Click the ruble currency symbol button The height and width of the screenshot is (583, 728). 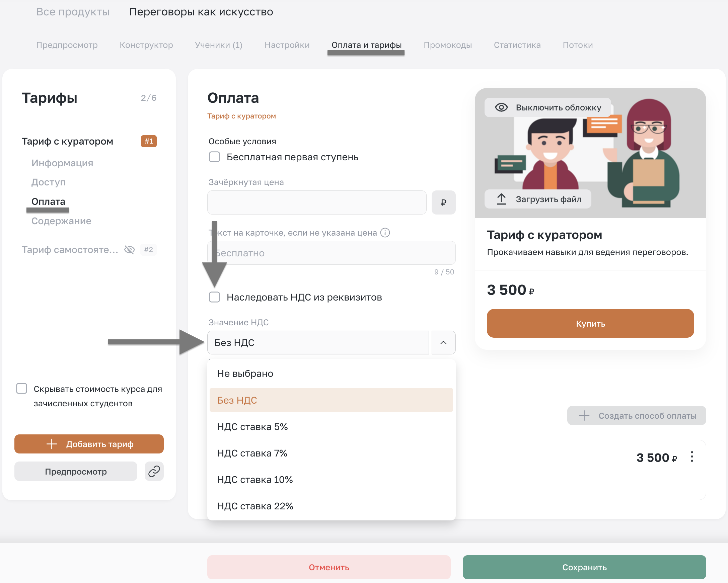click(443, 202)
